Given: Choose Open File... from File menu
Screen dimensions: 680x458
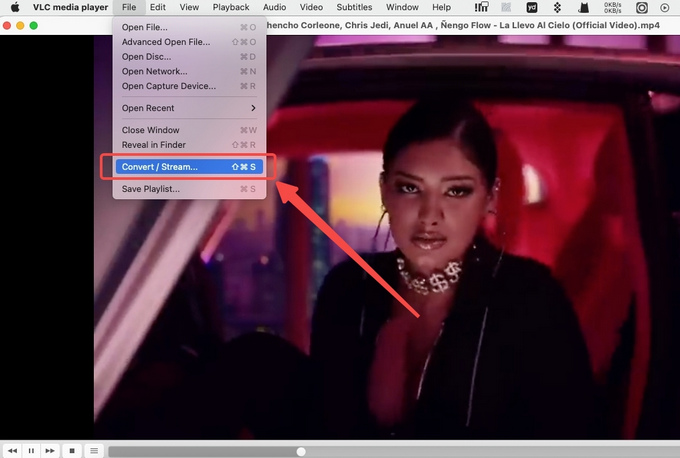Looking at the screenshot, I should pos(189,27).
